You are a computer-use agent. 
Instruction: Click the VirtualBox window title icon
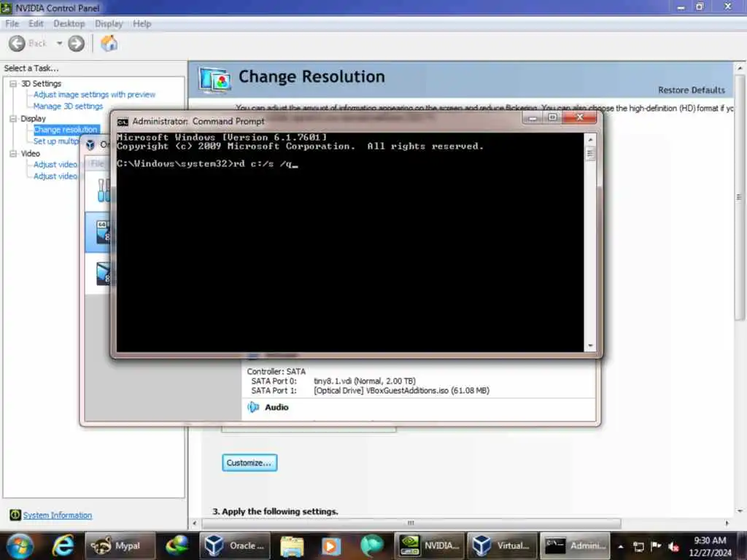click(90, 144)
